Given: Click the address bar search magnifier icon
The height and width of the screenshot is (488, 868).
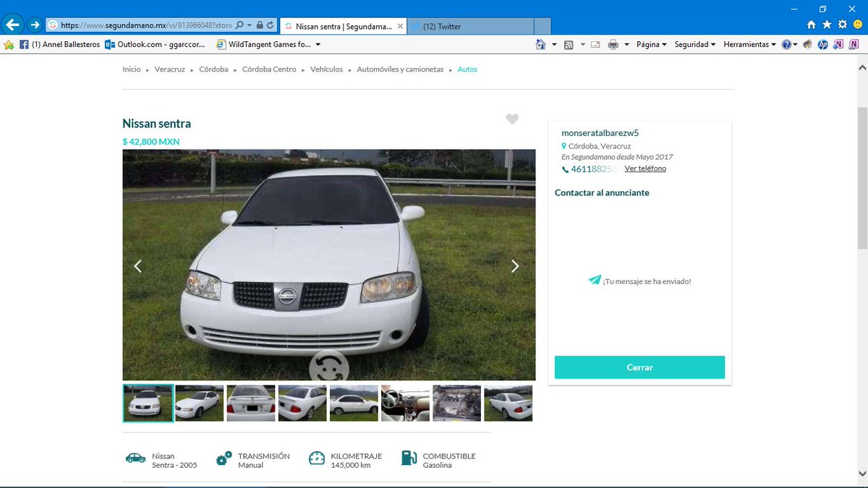Looking at the screenshot, I should [240, 25].
